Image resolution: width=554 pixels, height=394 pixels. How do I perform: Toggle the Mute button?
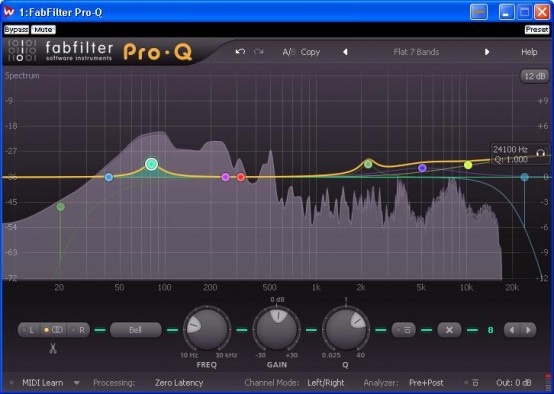tap(43, 30)
